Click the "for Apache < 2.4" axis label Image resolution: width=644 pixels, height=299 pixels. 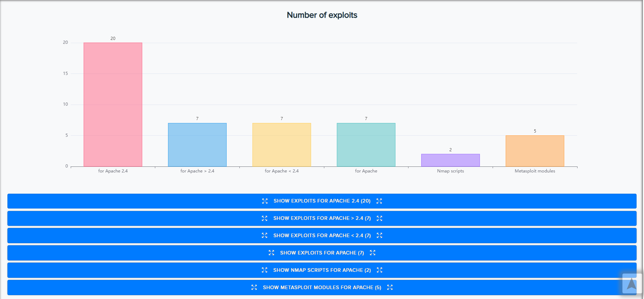(282, 171)
